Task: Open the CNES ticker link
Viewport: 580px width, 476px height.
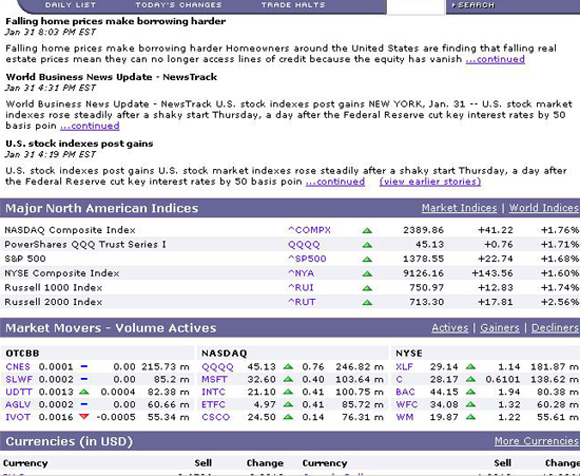Action: coord(18,367)
